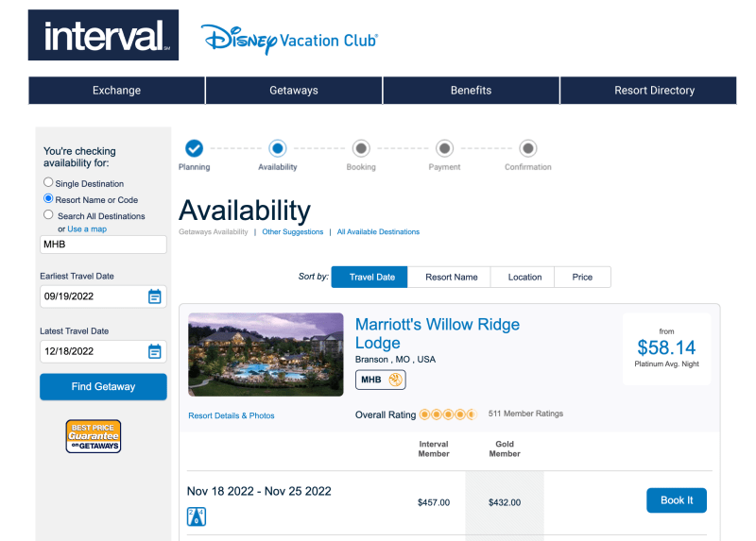Click the Interval logo
The width and height of the screenshot is (756, 541).
[x=103, y=35]
